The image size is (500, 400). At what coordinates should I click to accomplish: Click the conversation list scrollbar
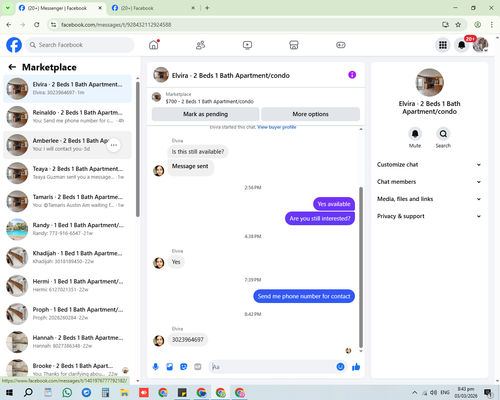[138, 149]
